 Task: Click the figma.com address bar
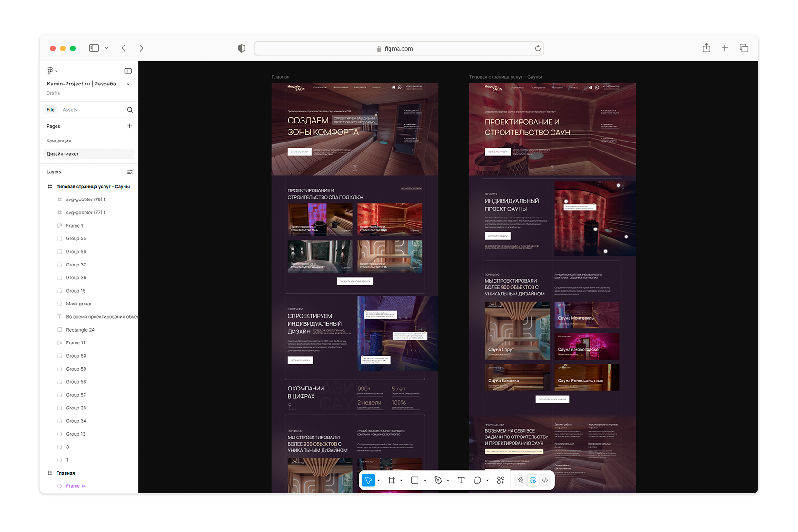399,48
